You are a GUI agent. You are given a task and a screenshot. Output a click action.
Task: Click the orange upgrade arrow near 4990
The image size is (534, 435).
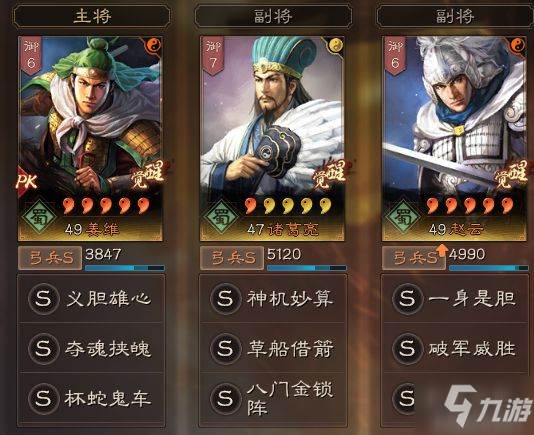pos(442,250)
